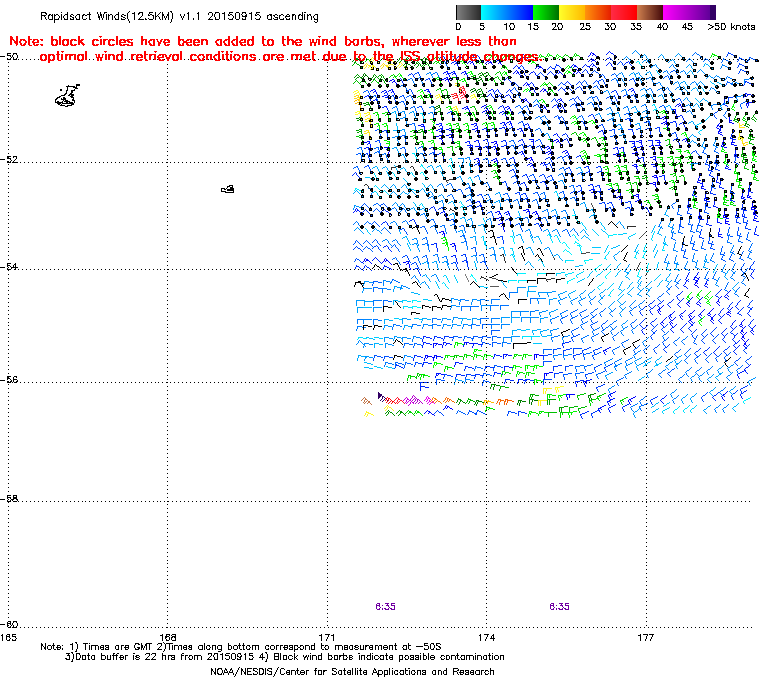
Task: Click the magenta 40-45 knots legend swatch
Action: [x=676, y=12]
